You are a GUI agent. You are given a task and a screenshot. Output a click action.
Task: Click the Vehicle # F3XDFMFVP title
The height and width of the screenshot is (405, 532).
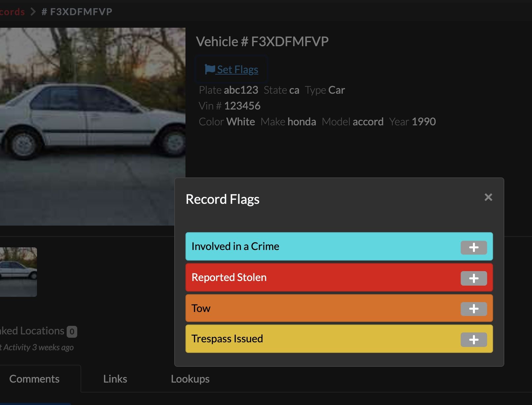pyautogui.click(x=263, y=41)
